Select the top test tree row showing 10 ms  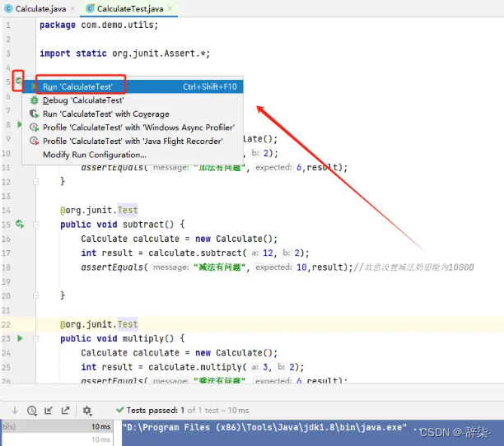pyautogui.click(x=57, y=426)
